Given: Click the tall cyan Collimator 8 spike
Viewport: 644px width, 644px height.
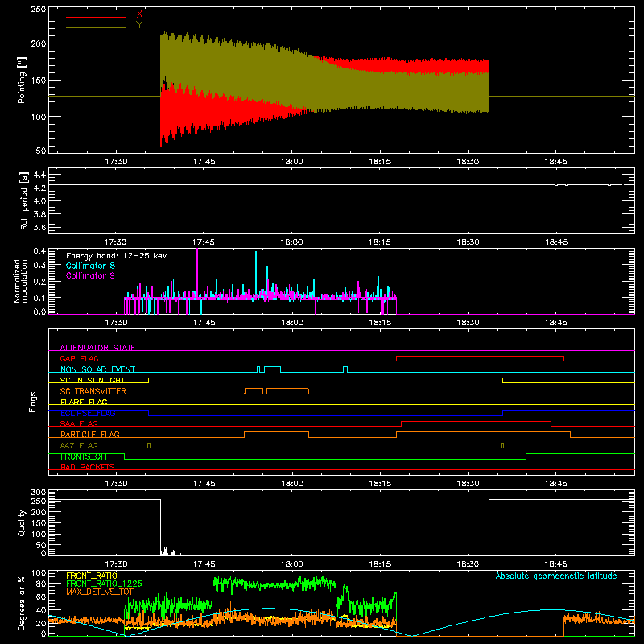Looking at the screenshot, I should tap(256, 274).
